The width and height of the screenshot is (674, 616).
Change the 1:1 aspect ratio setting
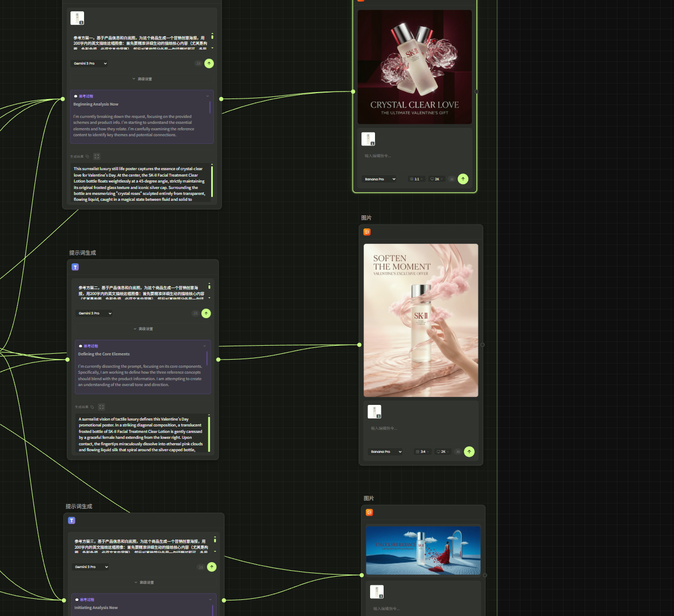click(415, 179)
